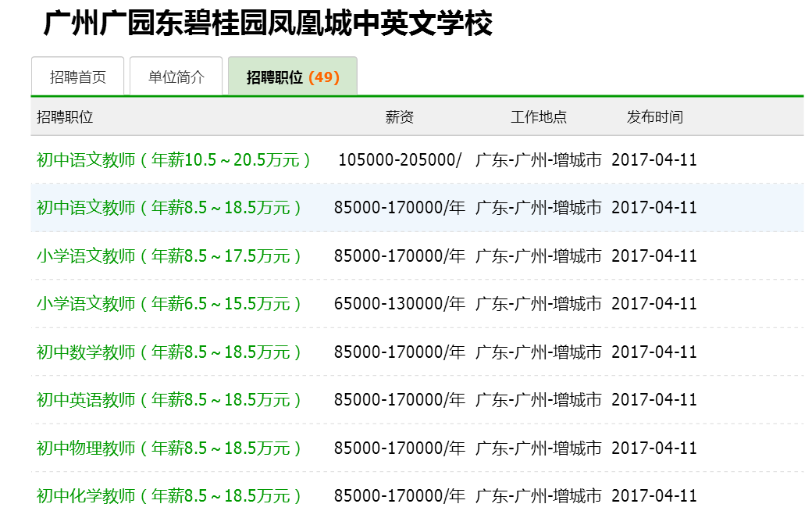This screenshot has width=812, height=511.
Task: Switch to the 单位简介 tab
Action: (x=176, y=77)
